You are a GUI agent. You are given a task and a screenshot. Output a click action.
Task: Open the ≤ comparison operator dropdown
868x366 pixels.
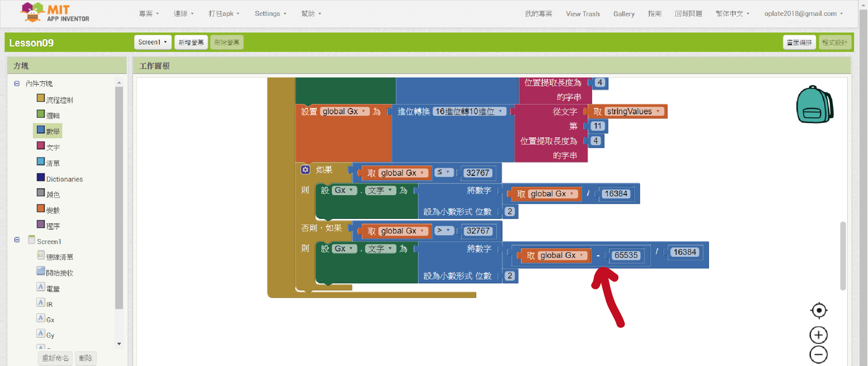[444, 172]
